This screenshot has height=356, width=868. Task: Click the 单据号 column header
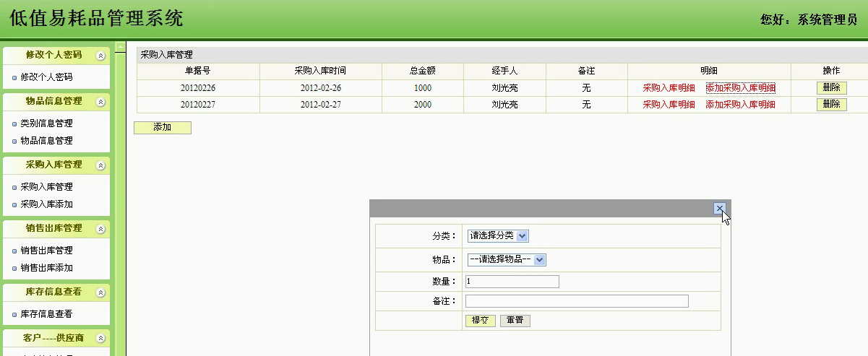pyautogui.click(x=198, y=71)
